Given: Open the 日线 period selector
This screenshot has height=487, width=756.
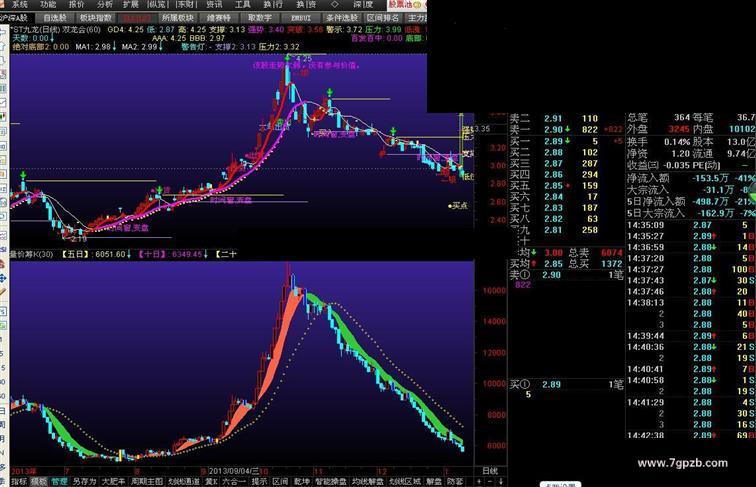Looking at the screenshot, I should (490, 471).
